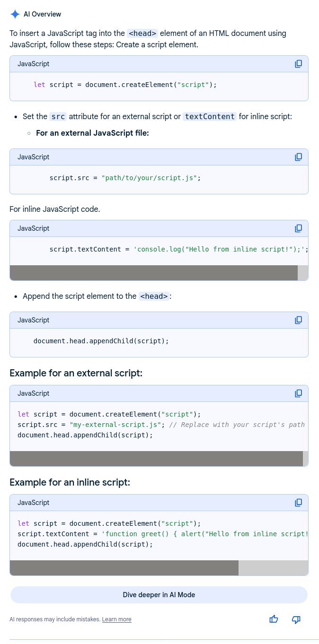Click the inline src code chip
This screenshot has width=319, height=644.
coord(58,116)
